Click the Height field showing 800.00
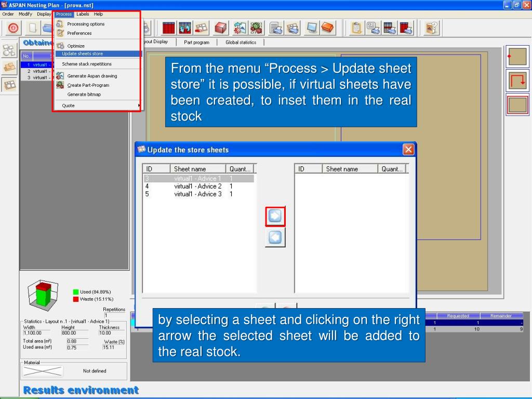The height and width of the screenshot is (399, 532). click(x=75, y=333)
